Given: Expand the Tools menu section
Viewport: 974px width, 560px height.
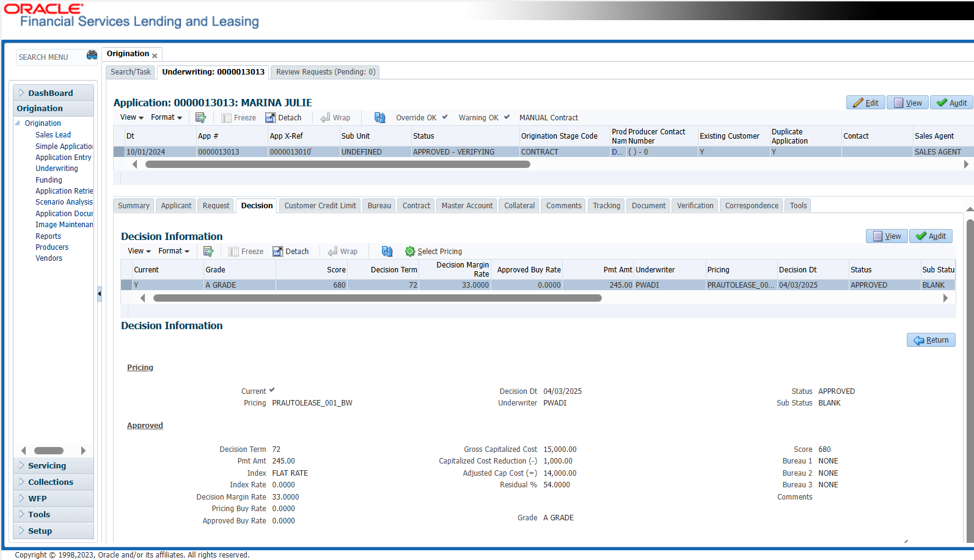Looking at the screenshot, I should (53, 514).
